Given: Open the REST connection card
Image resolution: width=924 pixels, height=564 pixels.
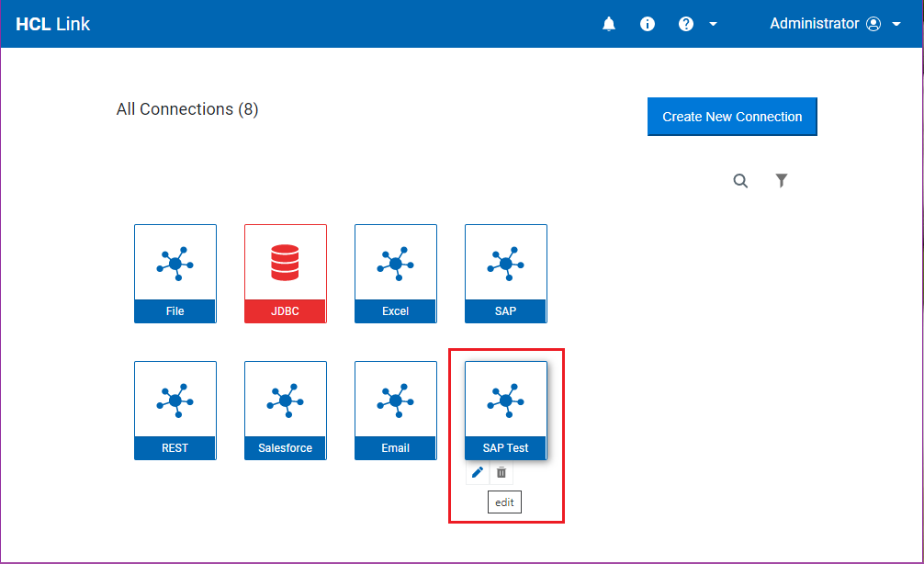Looking at the screenshot, I should [x=175, y=411].
